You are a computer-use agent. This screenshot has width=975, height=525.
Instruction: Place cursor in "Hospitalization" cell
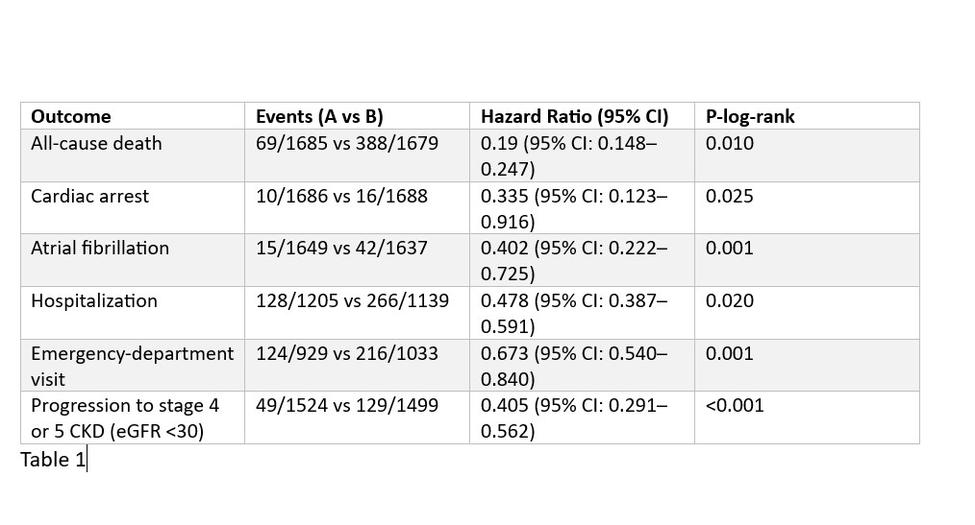coord(94,301)
